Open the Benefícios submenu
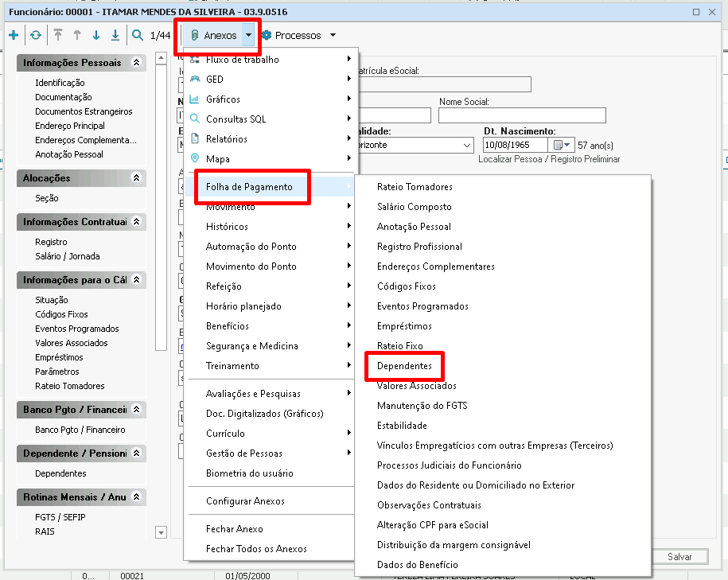The image size is (728, 580). pos(271,326)
